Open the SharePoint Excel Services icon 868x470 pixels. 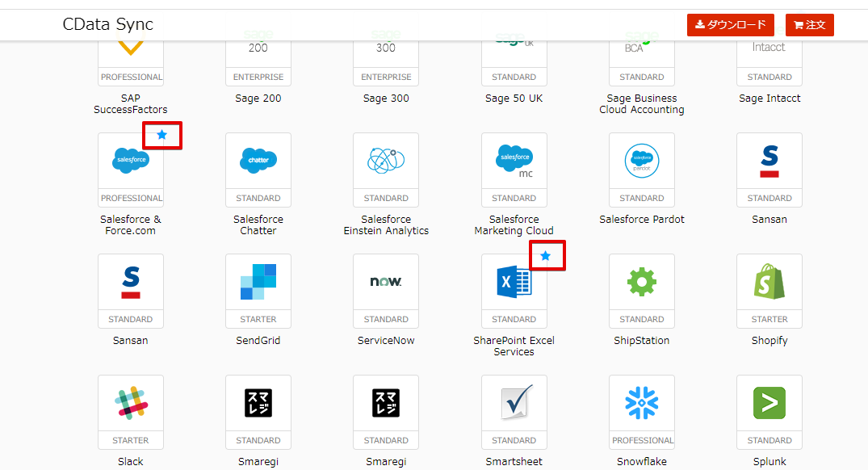click(514, 282)
